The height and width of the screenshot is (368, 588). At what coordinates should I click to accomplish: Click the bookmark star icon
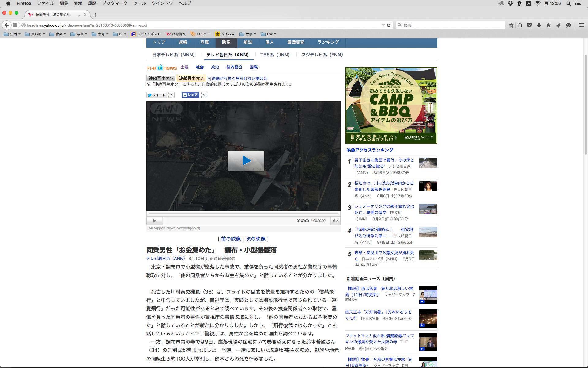(x=511, y=25)
